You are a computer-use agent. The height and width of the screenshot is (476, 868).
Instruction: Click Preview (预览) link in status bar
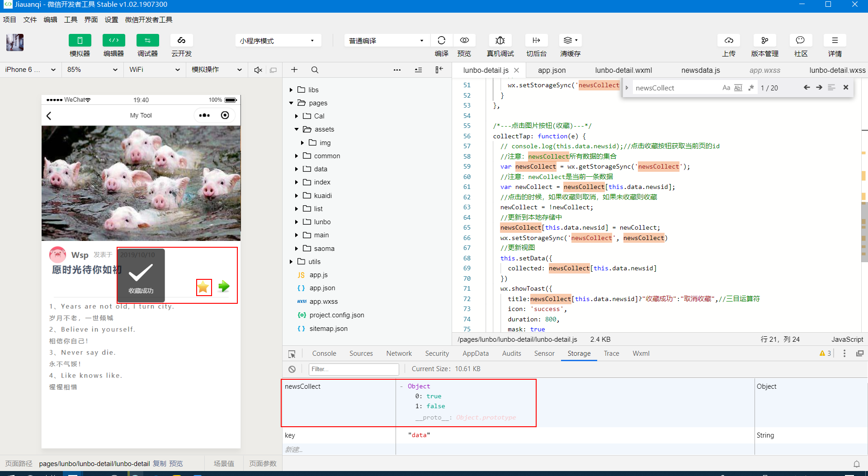click(176, 464)
